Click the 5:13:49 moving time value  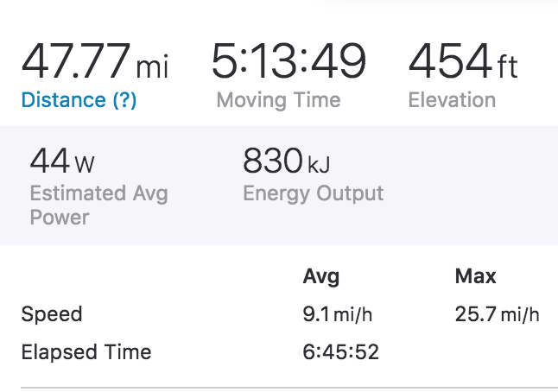(x=289, y=60)
